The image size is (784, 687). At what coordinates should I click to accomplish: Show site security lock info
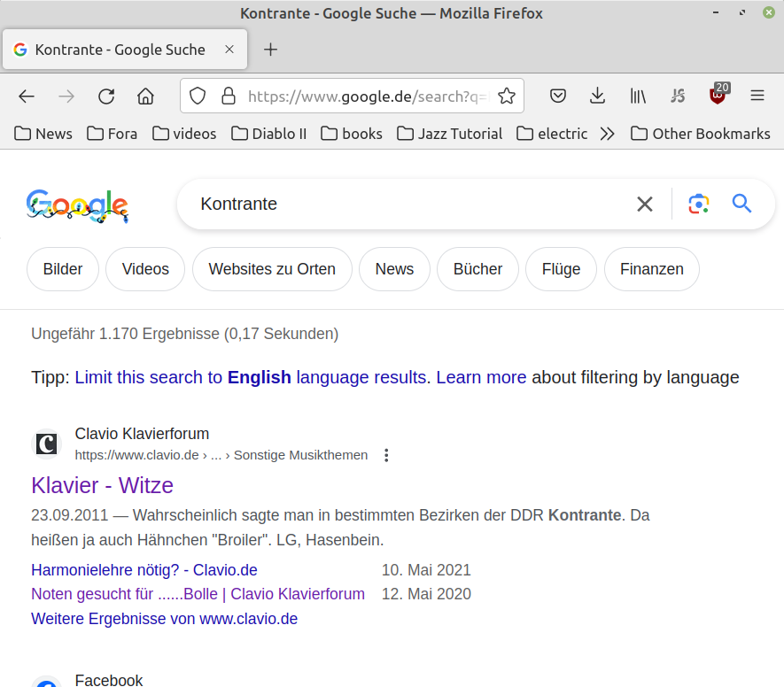pyautogui.click(x=229, y=96)
